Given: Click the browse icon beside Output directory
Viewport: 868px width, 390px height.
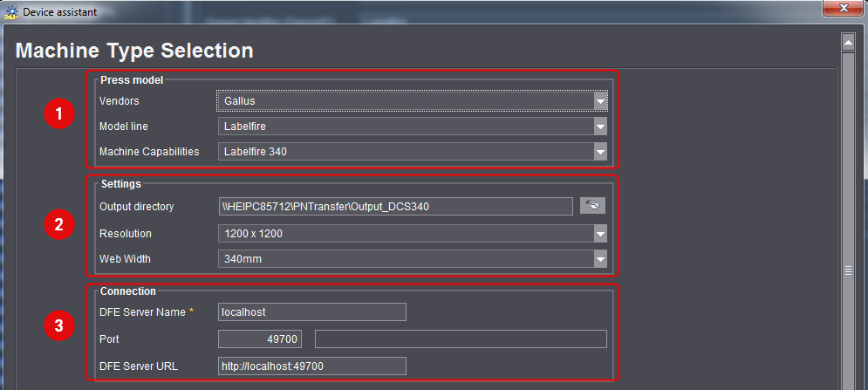Looking at the screenshot, I should click(x=592, y=206).
